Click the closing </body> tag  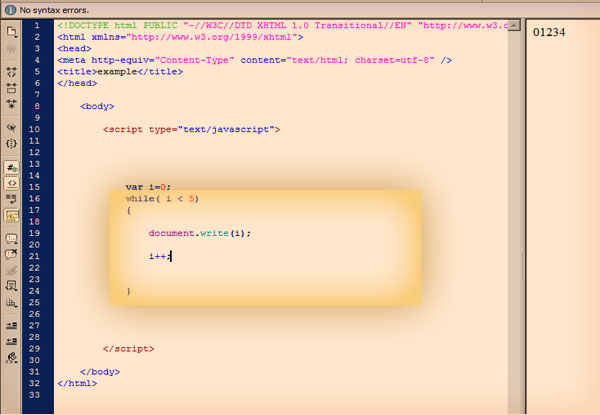click(100, 372)
